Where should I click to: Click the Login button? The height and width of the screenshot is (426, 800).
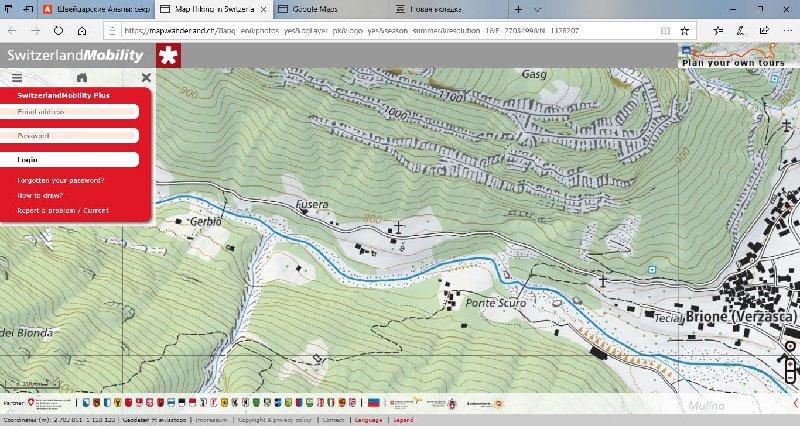pyautogui.click(x=69, y=160)
